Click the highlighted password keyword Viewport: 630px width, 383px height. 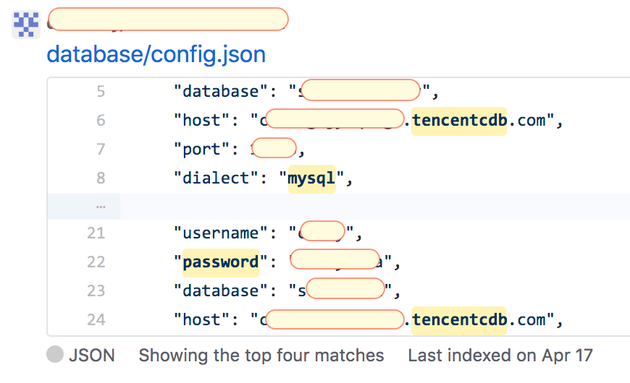click(221, 262)
